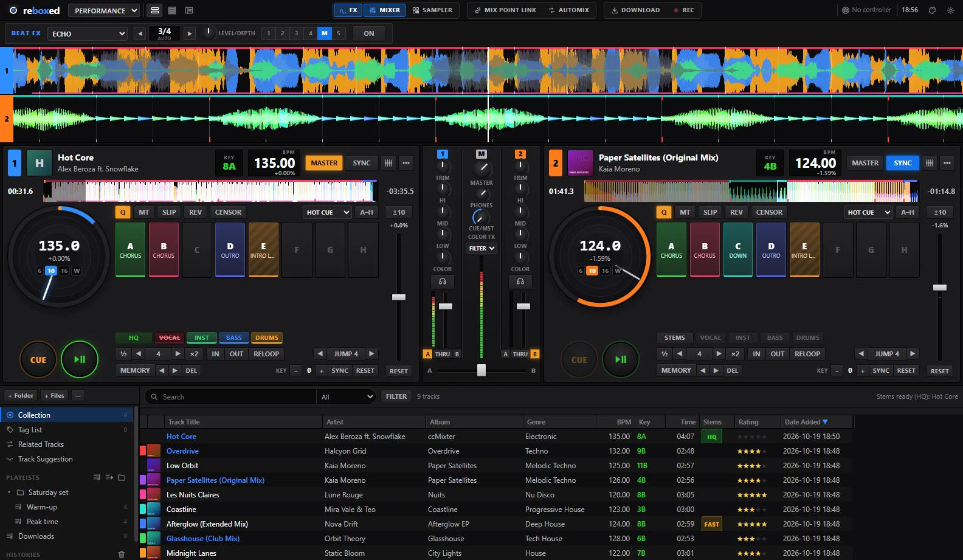Open the No controller status
Viewport: 963px width, 560px height.
tap(866, 10)
